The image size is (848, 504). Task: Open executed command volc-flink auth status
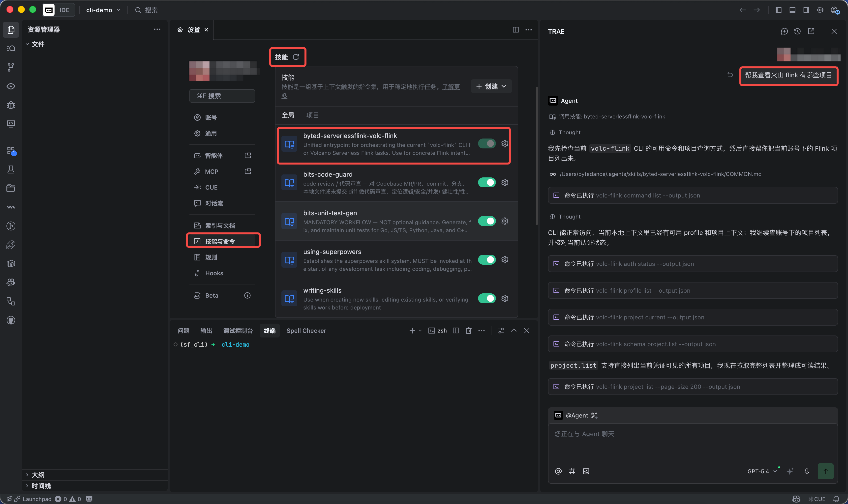point(693,264)
